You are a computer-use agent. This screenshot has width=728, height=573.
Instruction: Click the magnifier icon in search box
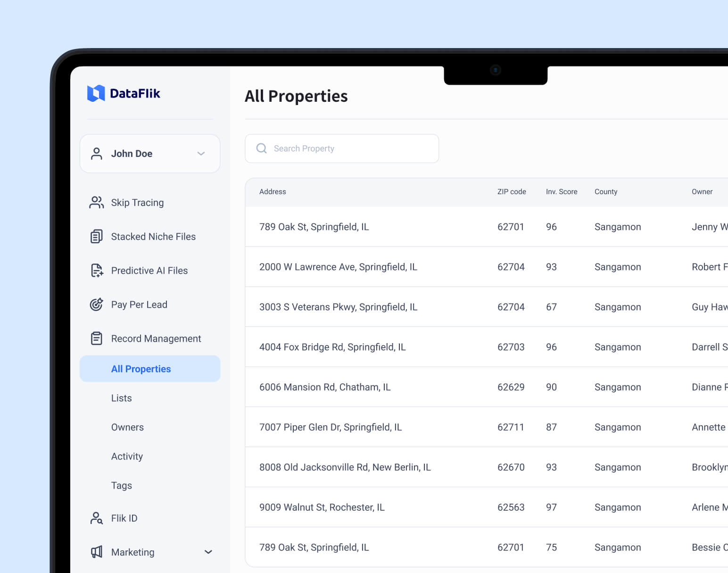point(261,148)
